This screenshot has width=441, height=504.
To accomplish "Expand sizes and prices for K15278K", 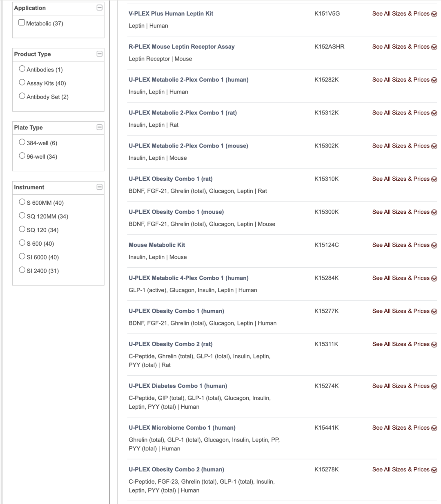I will point(405,469).
